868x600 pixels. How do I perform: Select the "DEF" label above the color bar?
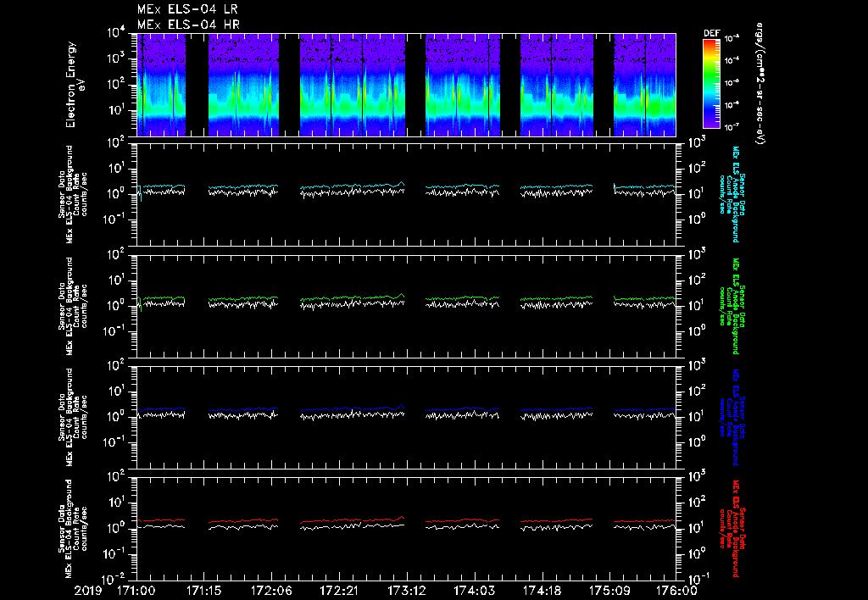711,33
